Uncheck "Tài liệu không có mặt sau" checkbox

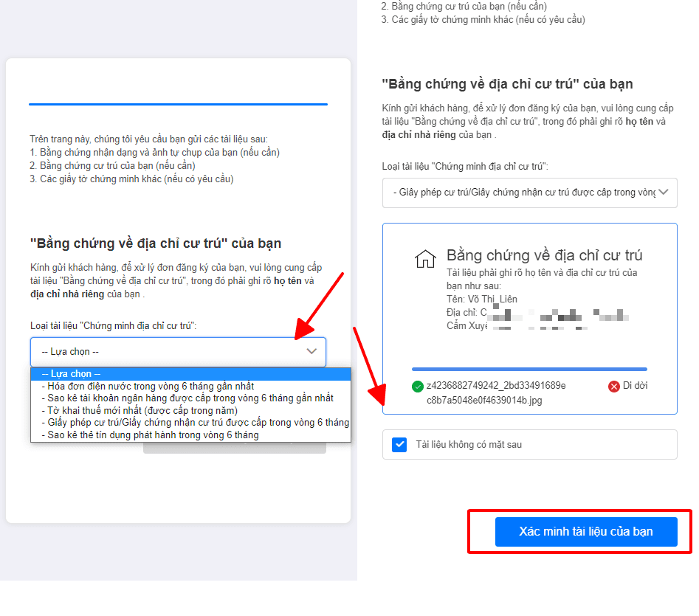coord(399,445)
